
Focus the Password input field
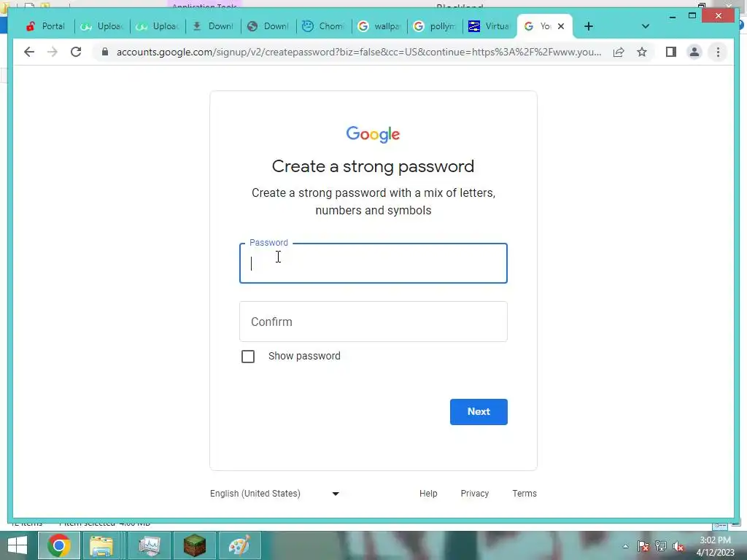373,263
